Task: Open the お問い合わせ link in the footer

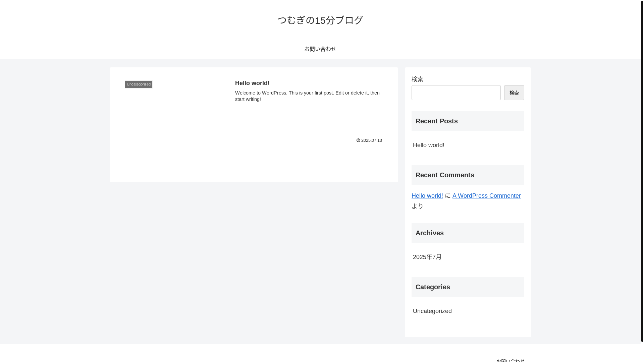Action: (x=510, y=360)
